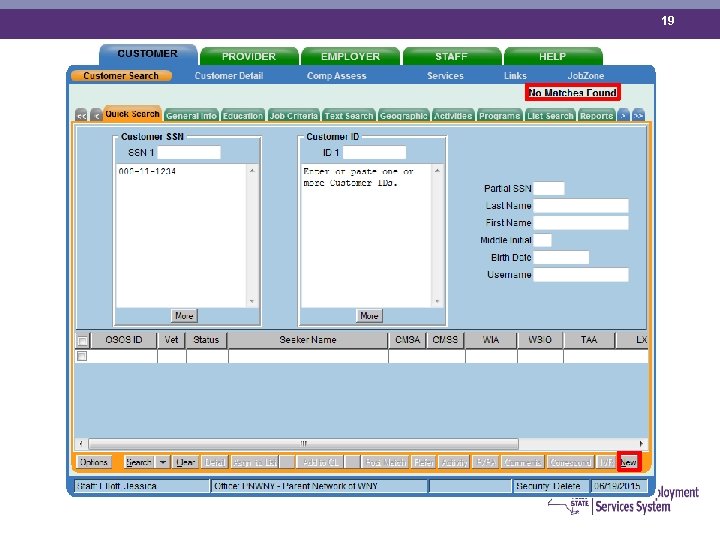Click the results grid scroll-right arrow
The image size is (720, 540).
coord(641,444)
